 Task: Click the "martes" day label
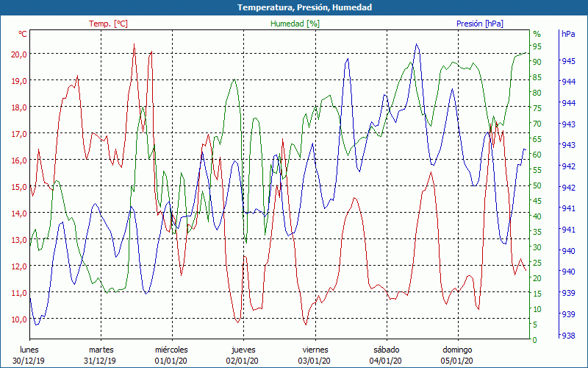(x=101, y=350)
